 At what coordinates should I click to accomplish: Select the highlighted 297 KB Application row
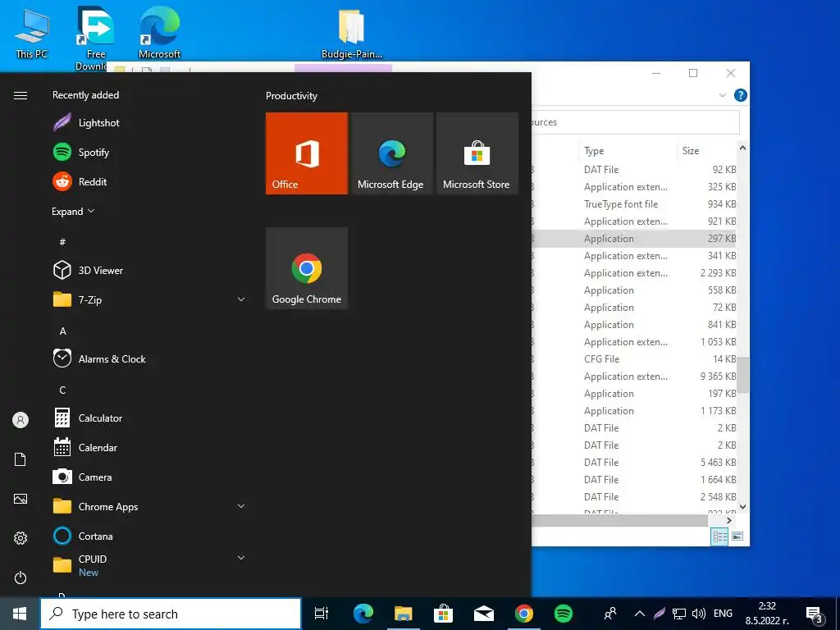635,239
